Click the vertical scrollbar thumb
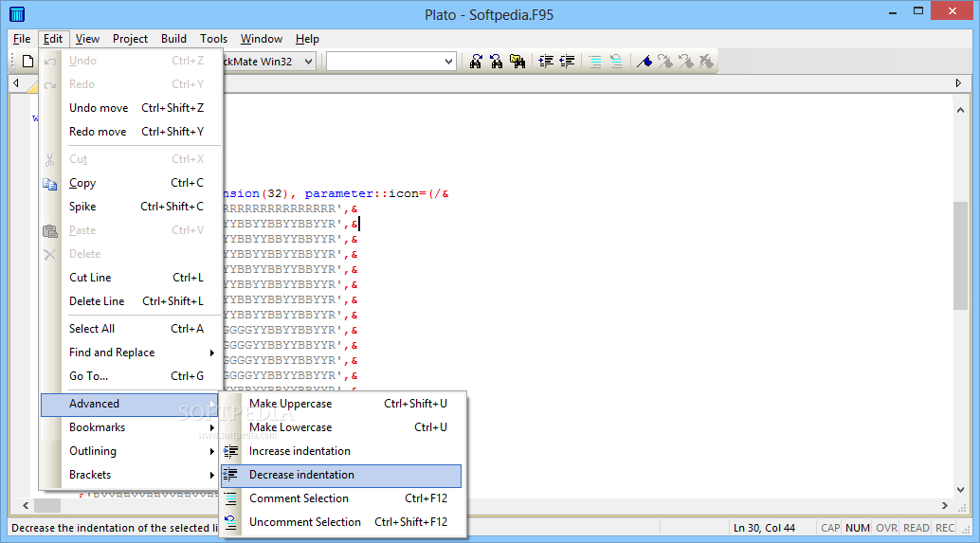980x543 pixels. [x=961, y=255]
